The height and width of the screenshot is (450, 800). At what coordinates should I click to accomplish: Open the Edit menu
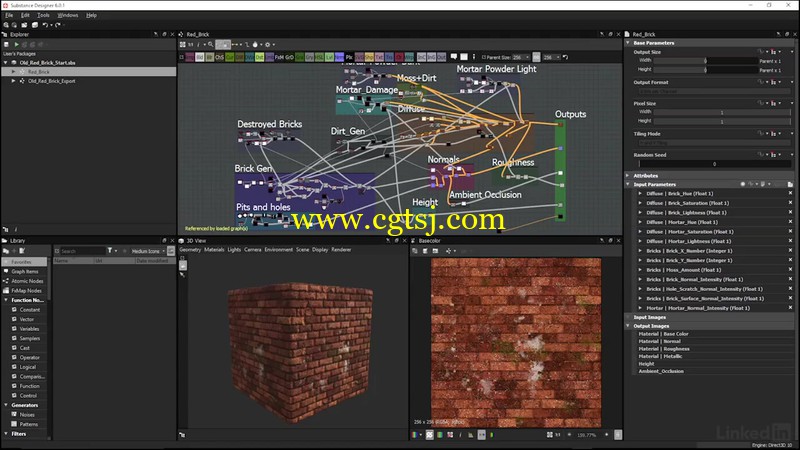pyautogui.click(x=25, y=15)
